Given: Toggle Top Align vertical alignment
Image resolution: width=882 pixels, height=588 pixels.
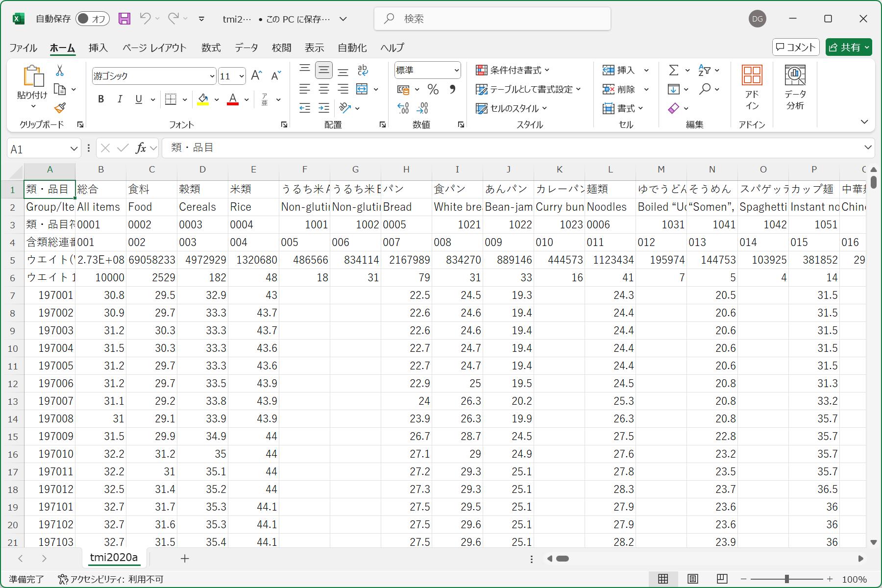Looking at the screenshot, I should pyautogui.click(x=305, y=70).
